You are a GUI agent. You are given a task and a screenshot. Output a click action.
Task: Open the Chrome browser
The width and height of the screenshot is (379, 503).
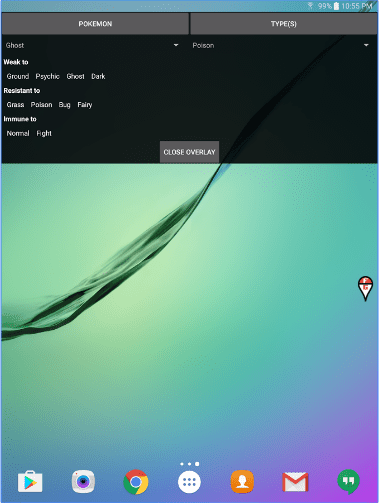click(x=136, y=482)
